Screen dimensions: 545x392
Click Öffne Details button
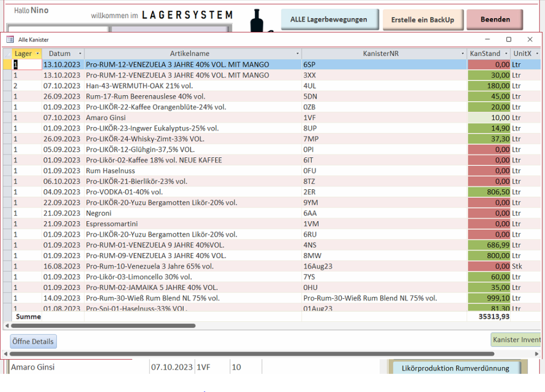click(x=33, y=341)
